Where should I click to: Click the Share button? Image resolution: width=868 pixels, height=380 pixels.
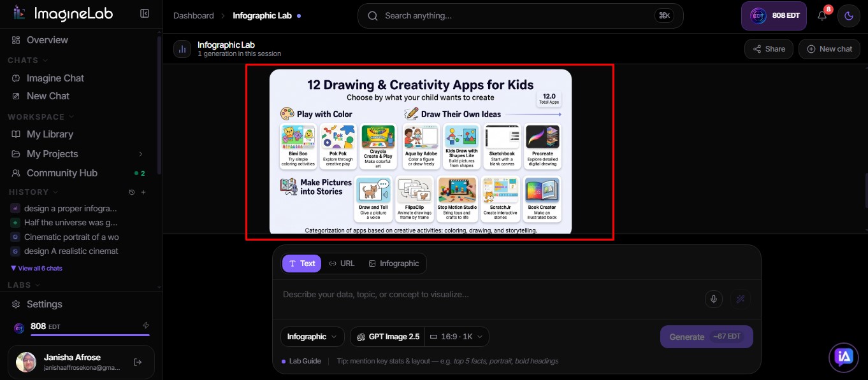click(x=769, y=49)
